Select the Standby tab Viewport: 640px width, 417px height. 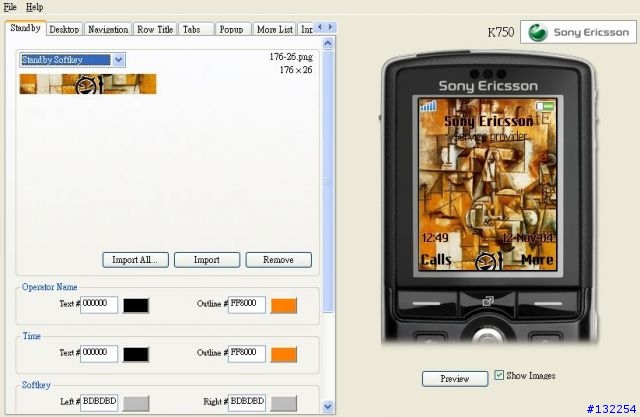25,28
